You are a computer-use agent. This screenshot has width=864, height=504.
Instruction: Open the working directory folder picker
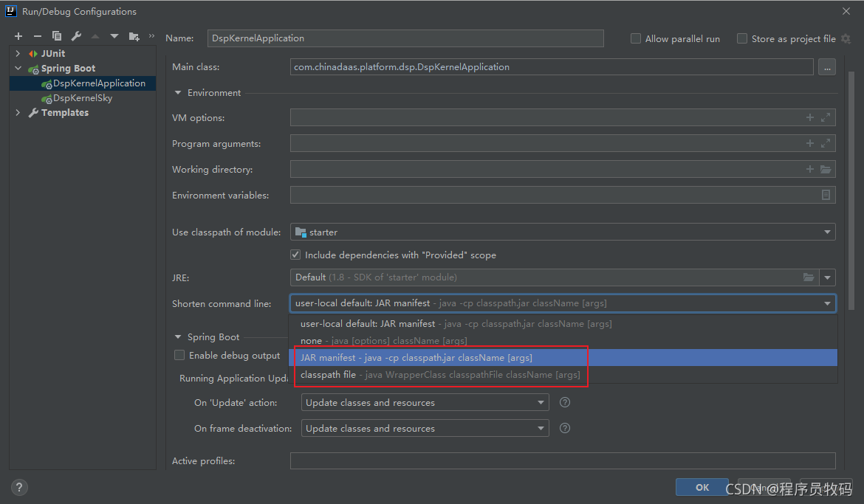(x=826, y=169)
